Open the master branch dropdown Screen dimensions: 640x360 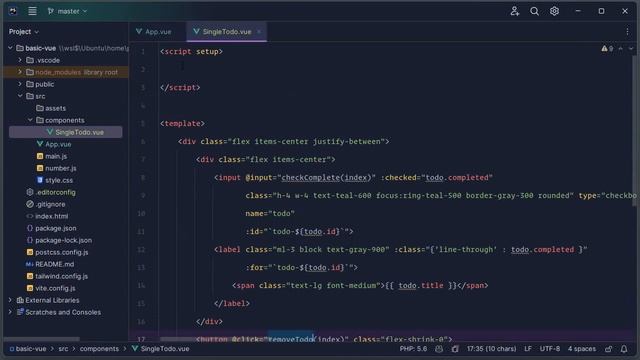tap(67, 11)
